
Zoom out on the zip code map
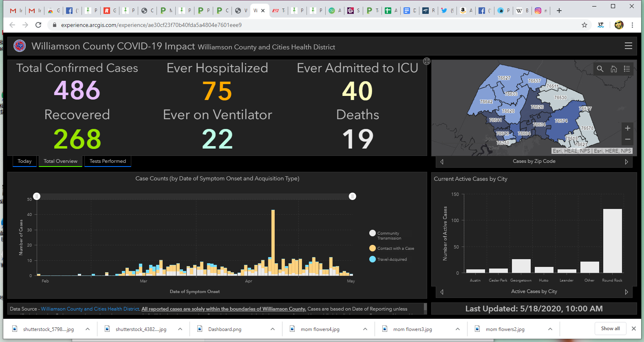pos(627,140)
